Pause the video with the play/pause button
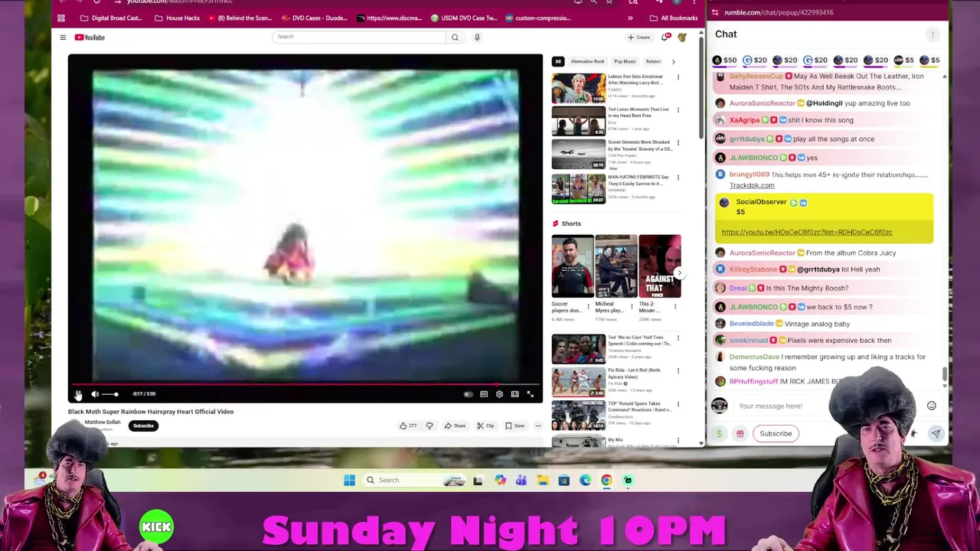 coord(78,394)
